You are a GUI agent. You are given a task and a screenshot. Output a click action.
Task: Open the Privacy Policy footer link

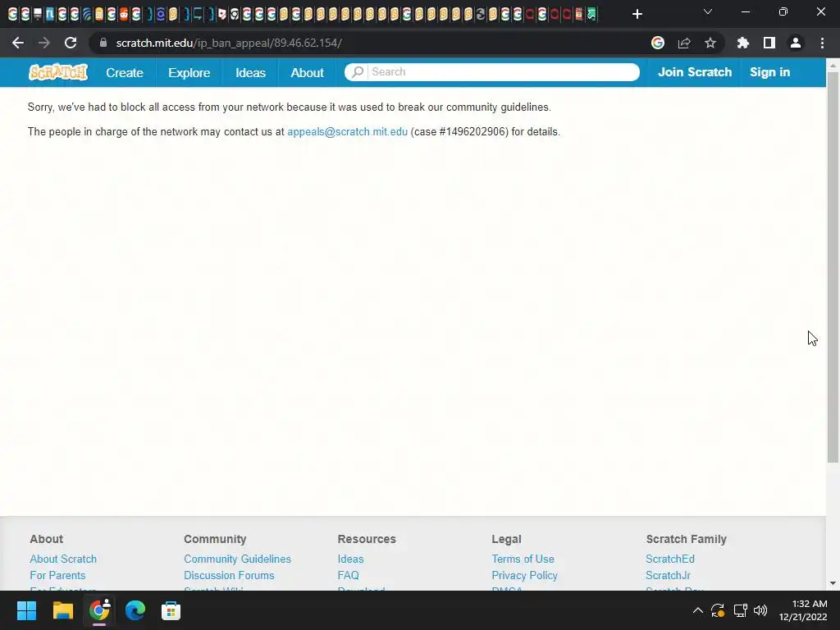tap(524, 575)
